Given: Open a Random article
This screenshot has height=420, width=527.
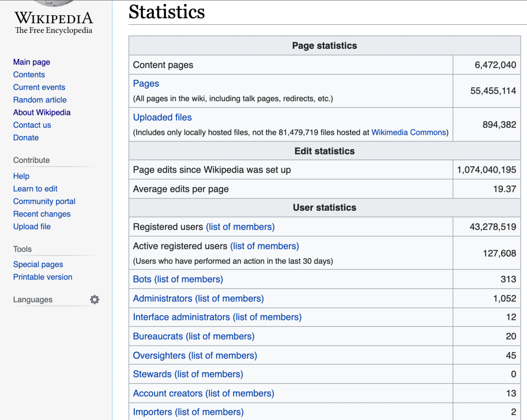Looking at the screenshot, I should (x=40, y=100).
